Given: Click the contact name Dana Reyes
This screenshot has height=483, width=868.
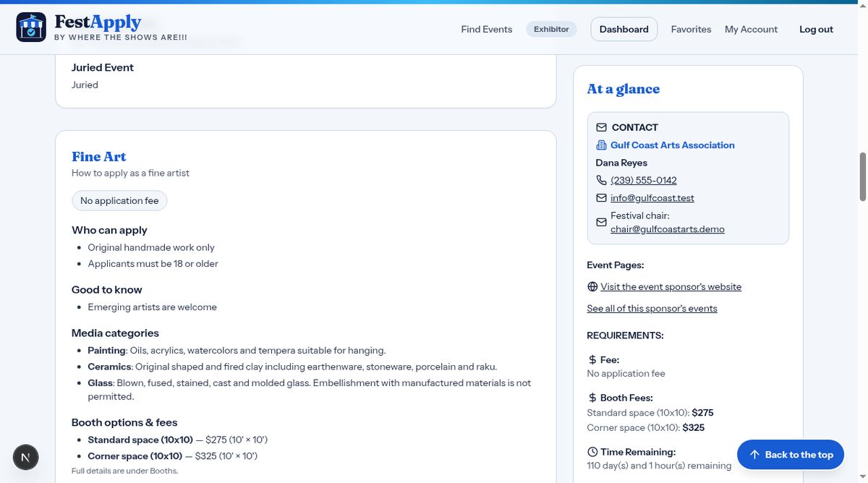Looking at the screenshot, I should click(621, 163).
